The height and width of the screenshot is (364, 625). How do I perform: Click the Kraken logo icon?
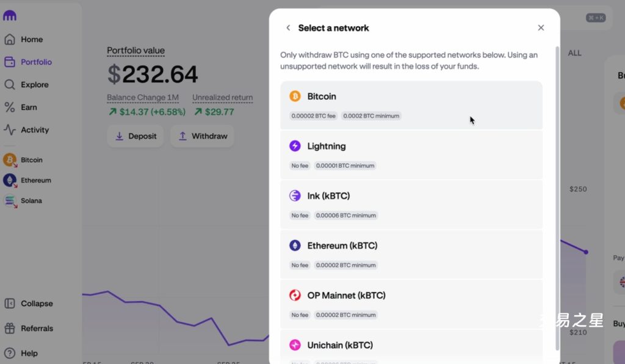(x=10, y=16)
